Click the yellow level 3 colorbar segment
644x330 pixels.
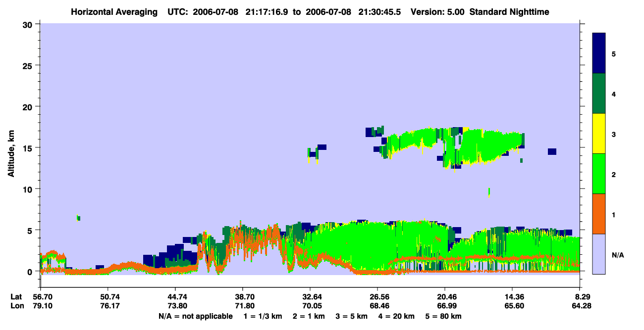coord(599,134)
